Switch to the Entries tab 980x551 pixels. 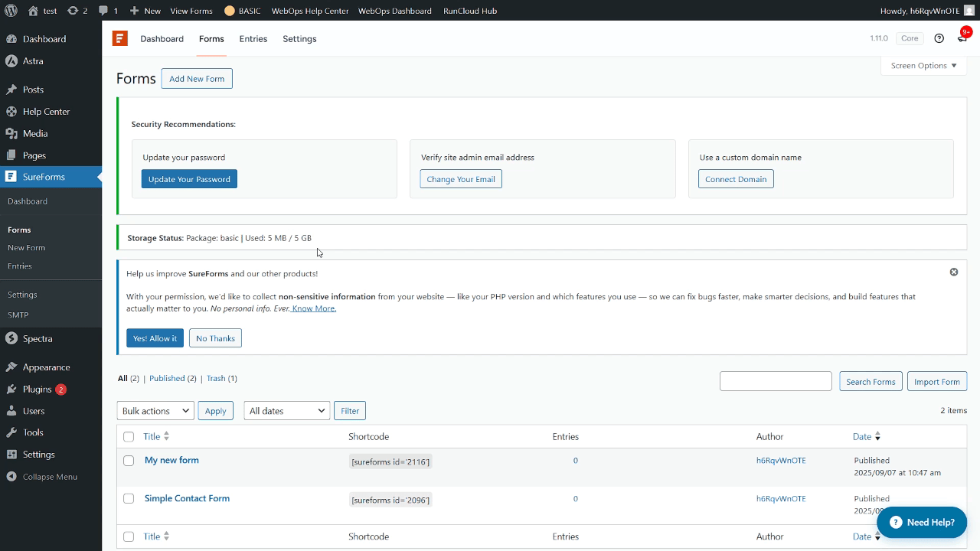[253, 39]
